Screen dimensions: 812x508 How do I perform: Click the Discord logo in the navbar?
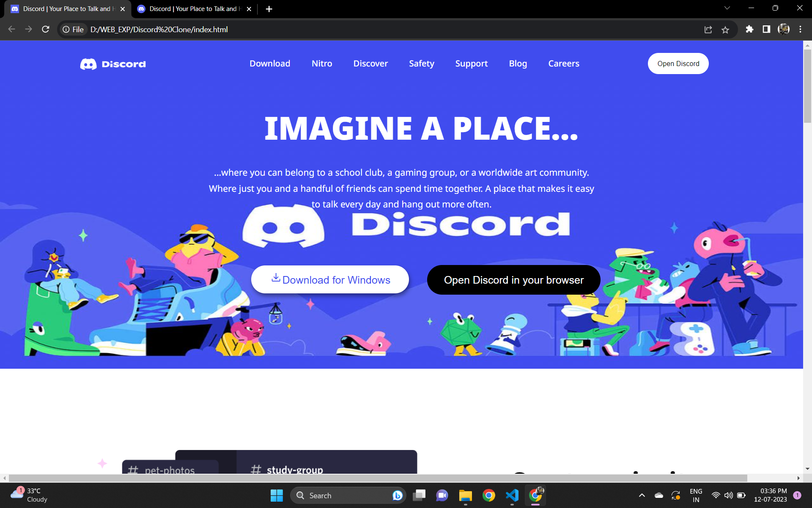coord(112,64)
